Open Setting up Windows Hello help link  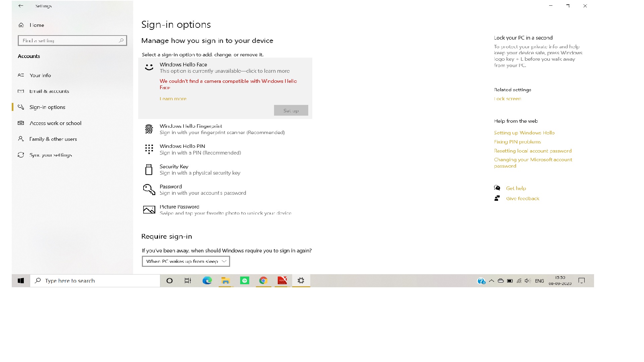click(524, 133)
